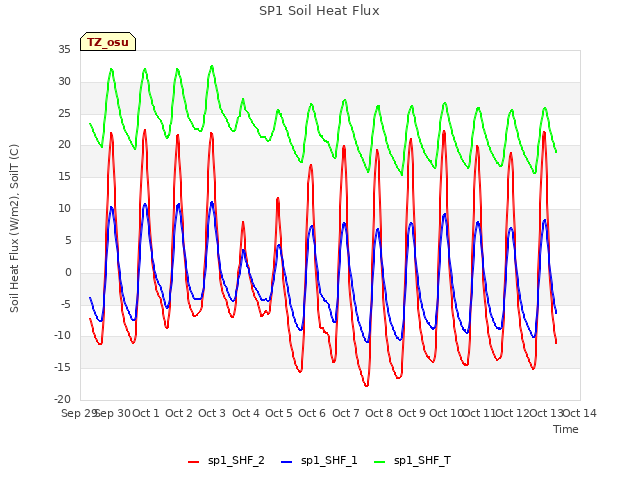
Task: Click the 25 y-axis tick label
Action: click(x=64, y=113)
